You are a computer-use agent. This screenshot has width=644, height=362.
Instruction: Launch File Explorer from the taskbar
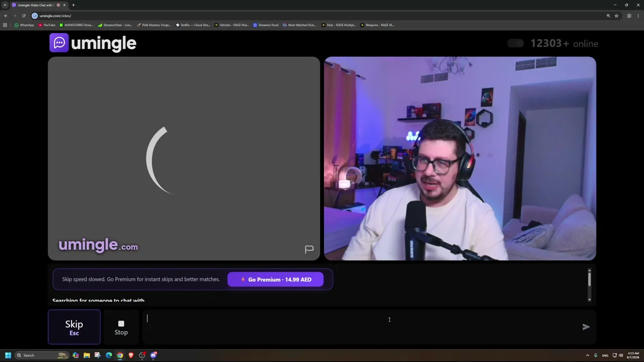pos(87,355)
